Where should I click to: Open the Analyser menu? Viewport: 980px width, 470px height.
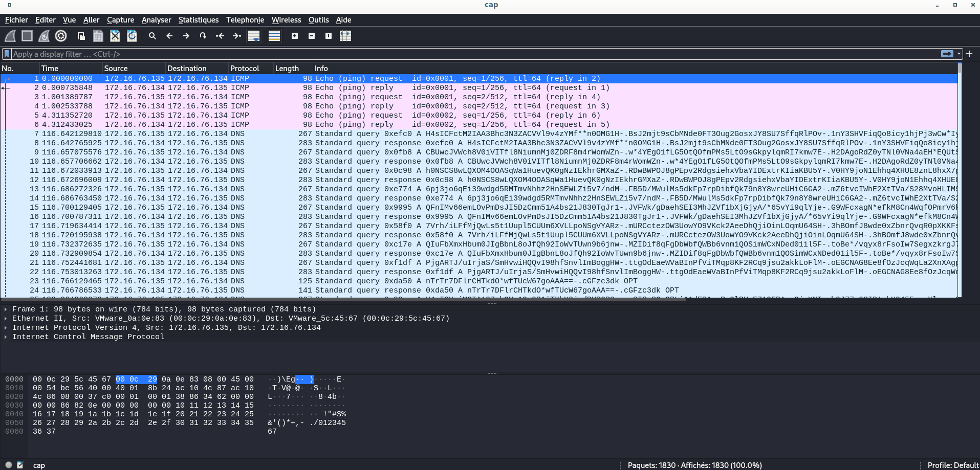click(x=157, y=20)
